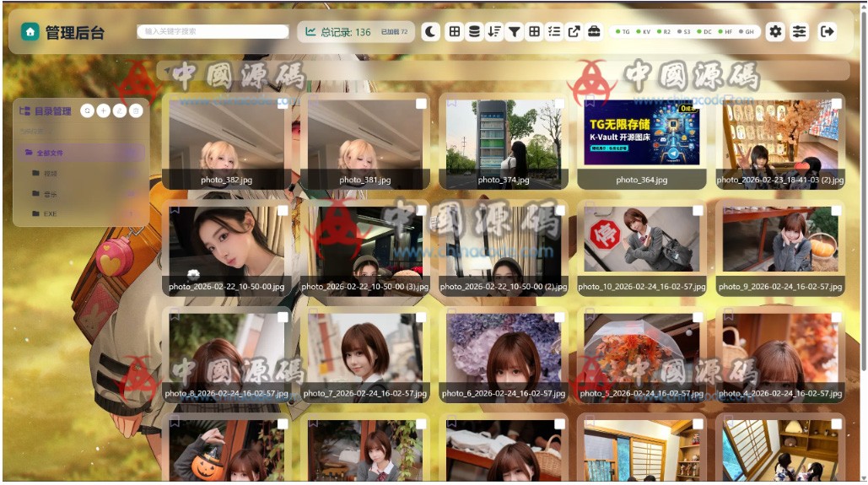Bookmark the photo_4_2026-02-24_16-02-57.jpg card
868x485 pixels.
point(729,316)
